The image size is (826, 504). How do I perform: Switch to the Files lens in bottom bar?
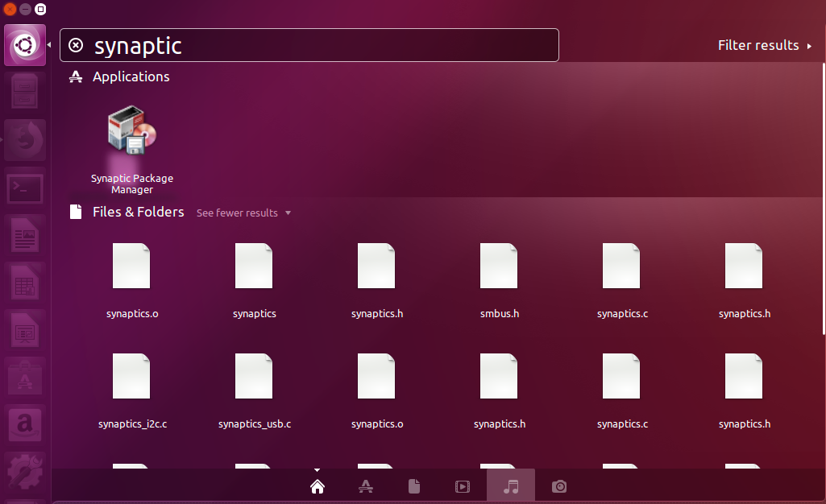pyautogui.click(x=414, y=486)
